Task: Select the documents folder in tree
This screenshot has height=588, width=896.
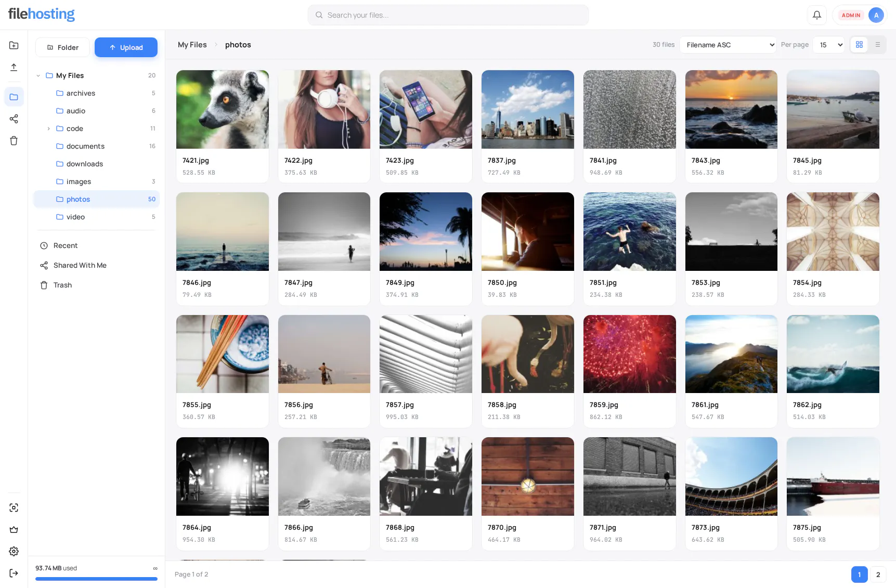Action: pos(96,146)
